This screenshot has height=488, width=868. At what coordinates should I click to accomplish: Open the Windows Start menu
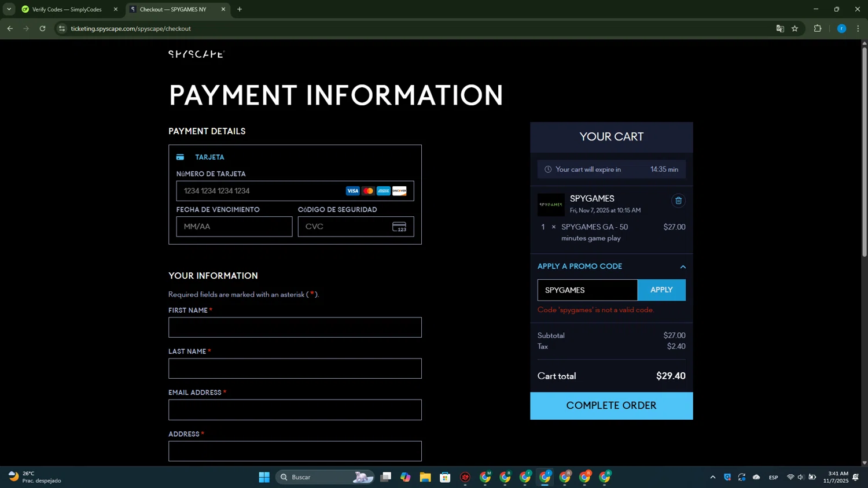pyautogui.click(x=264, y=477)
